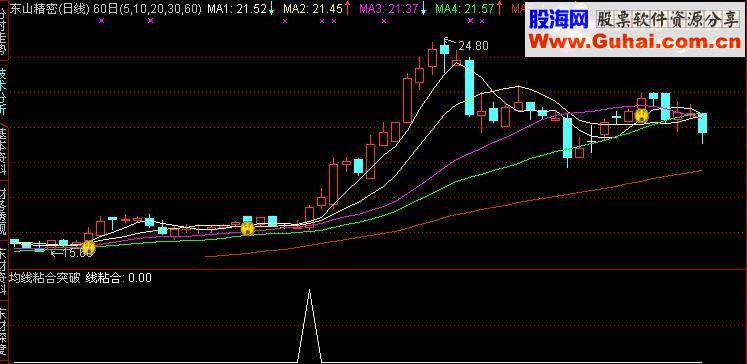Select the 财务透视 sidebar tab

coord(3,212)
